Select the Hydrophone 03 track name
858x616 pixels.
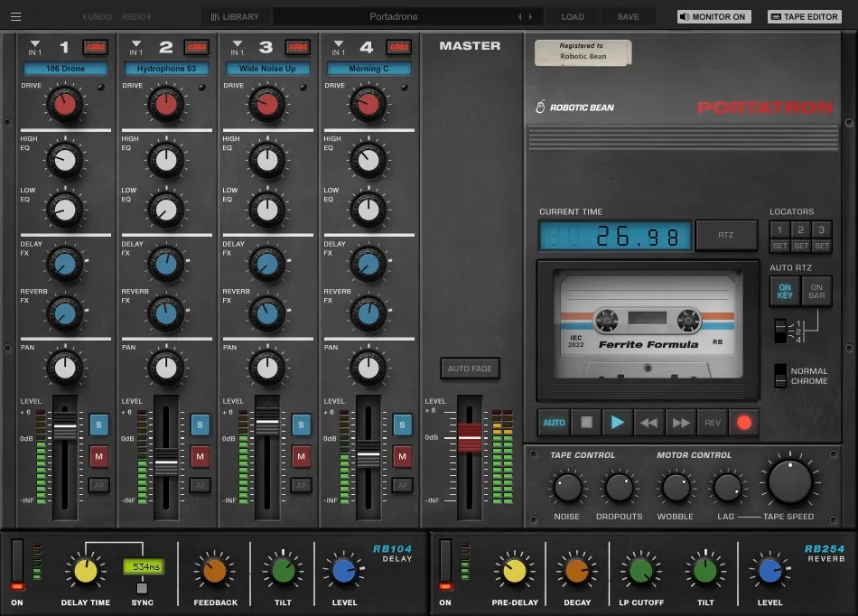(167, 69)
